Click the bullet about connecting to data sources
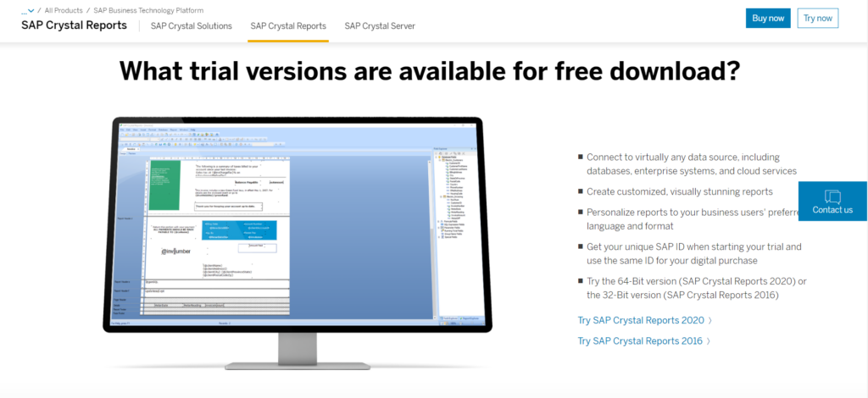868x398 pixels. pos(692,164)
